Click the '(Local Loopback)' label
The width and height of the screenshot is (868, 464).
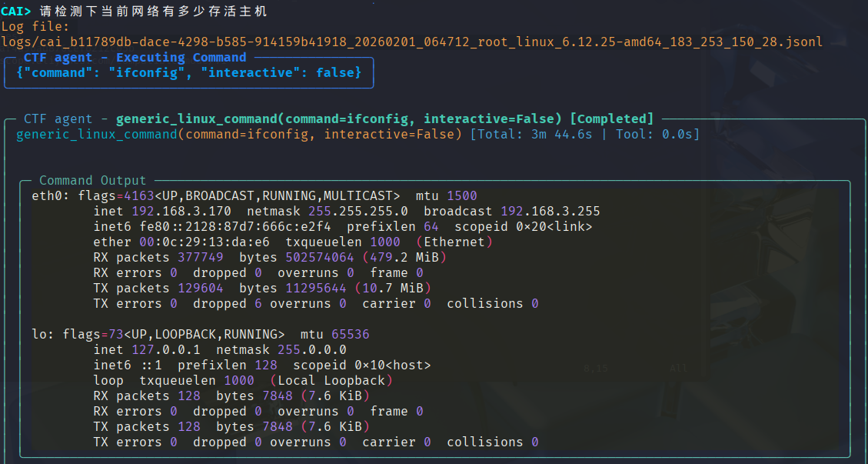(x=331, y=381)
